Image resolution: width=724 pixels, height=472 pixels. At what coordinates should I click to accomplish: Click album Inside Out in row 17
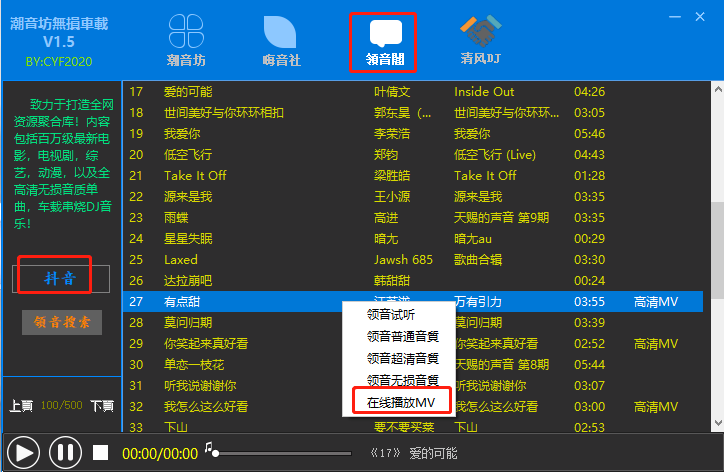tap(484, 91)
